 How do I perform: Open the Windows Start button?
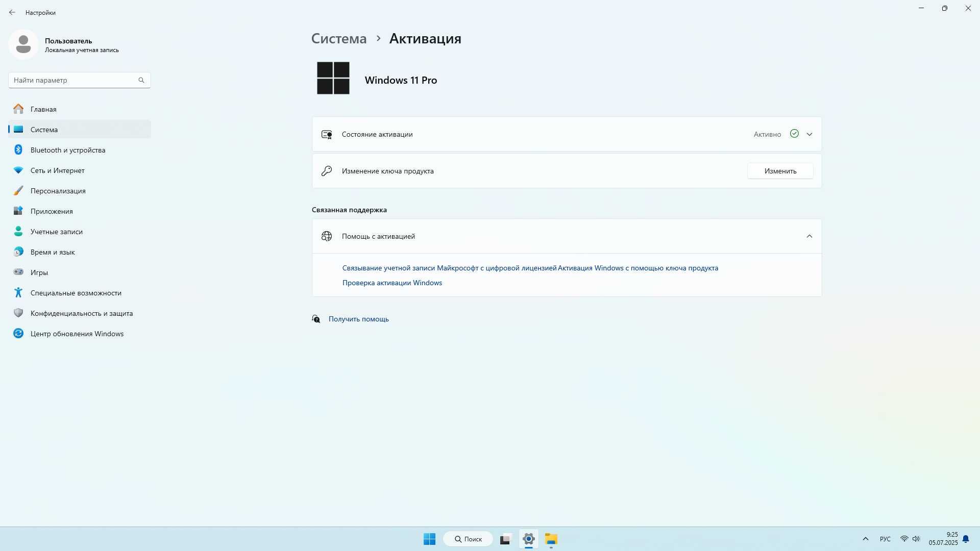[429, 539]
